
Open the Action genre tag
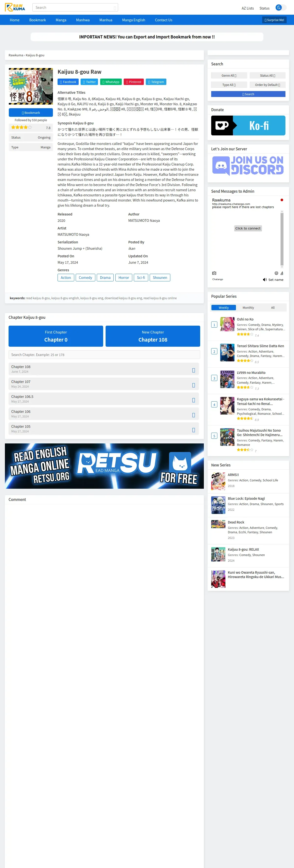click(66, 277)
